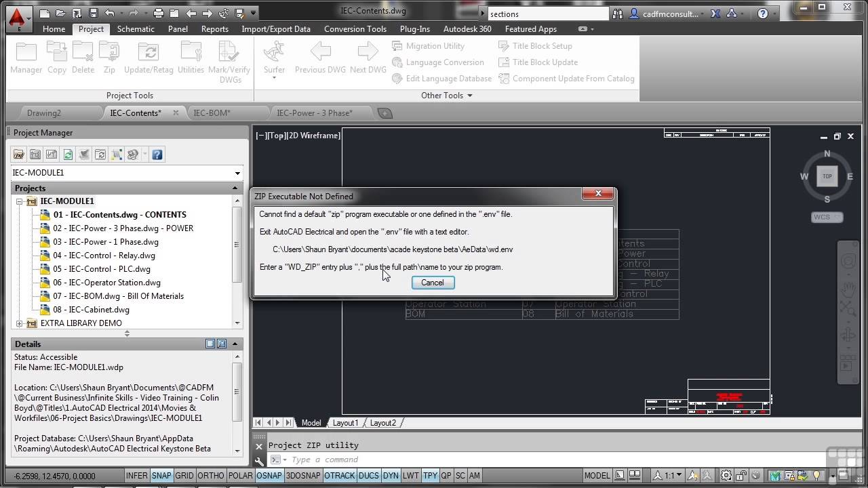
Task: Click Open Project icon in Project Manager
Action: (19, 155)
